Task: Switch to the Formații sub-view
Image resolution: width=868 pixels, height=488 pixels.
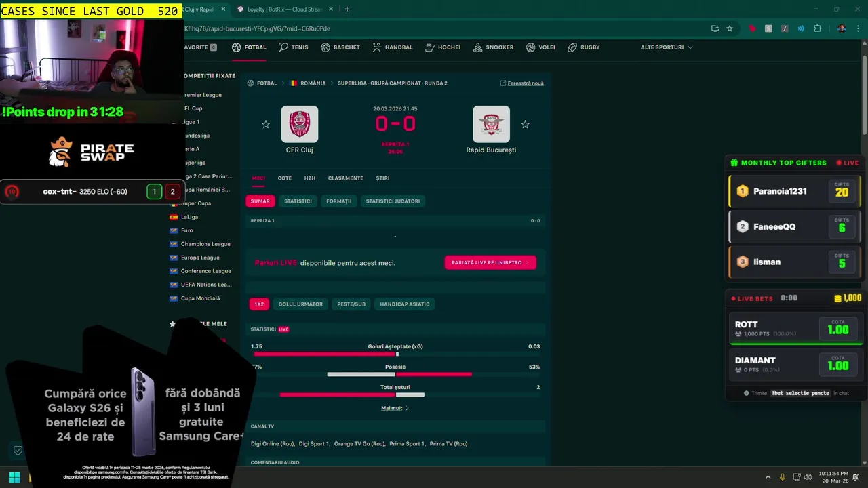Action: 338,201
